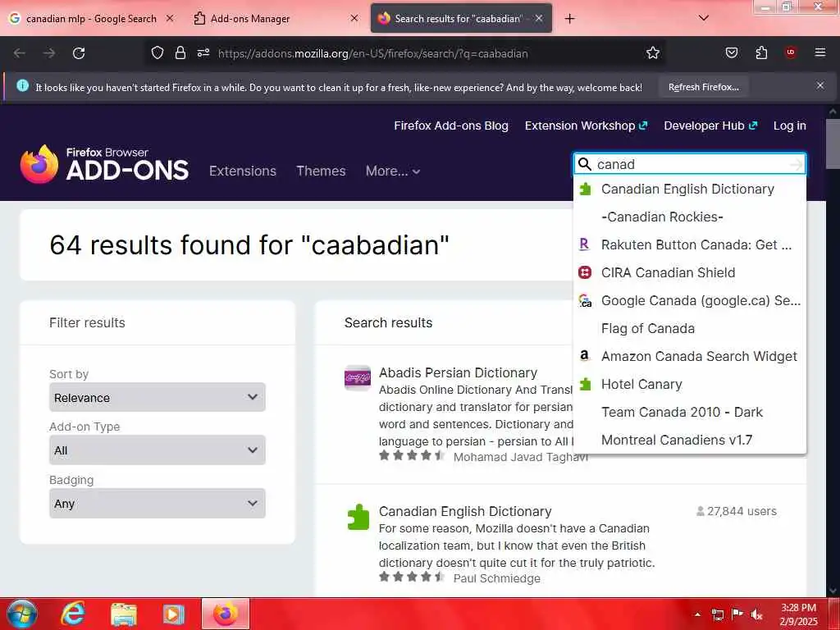This screenshot has height=630, width=840.
Task: Click green puzzle icon of Canadian English Dictionary result
Action: (x=358, y=517)
